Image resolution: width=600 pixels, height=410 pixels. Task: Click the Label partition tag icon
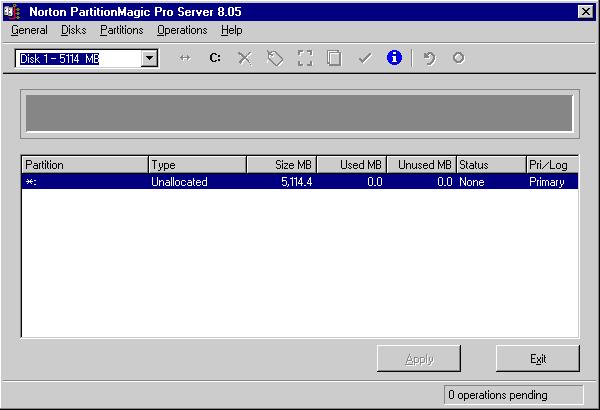click(275, 59)
